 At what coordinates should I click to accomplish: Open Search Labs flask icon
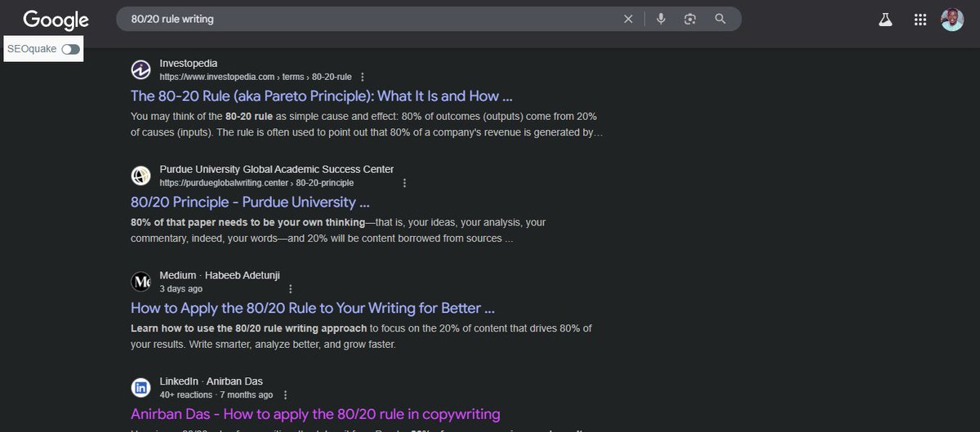click(885, 20)
